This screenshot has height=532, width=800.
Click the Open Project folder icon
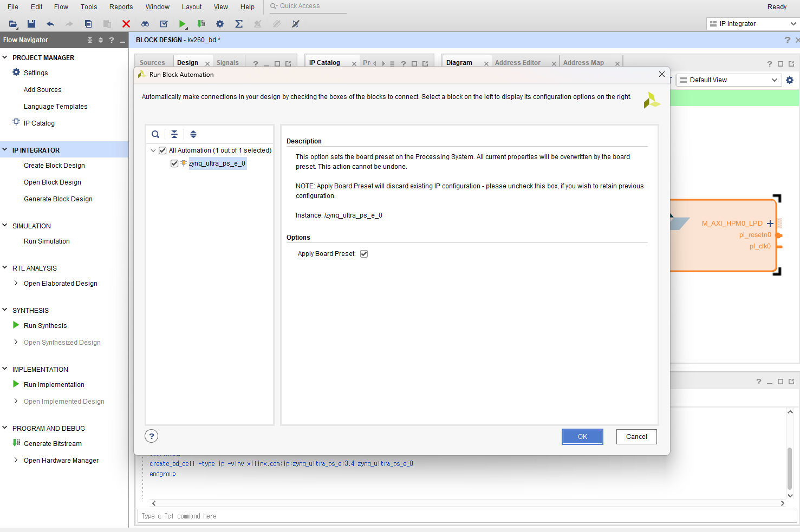[13, 24]
